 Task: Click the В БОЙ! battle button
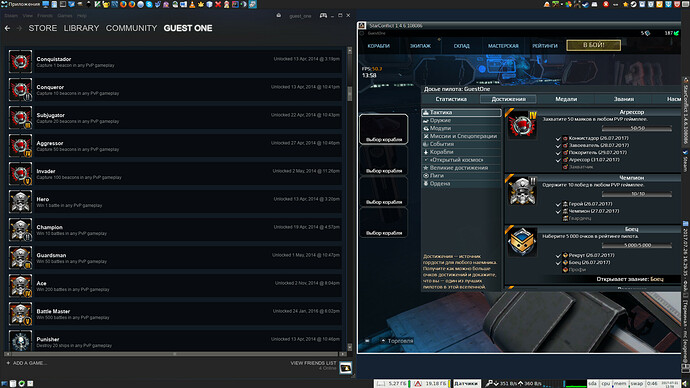pyautogui.click(x=594, y=45)
